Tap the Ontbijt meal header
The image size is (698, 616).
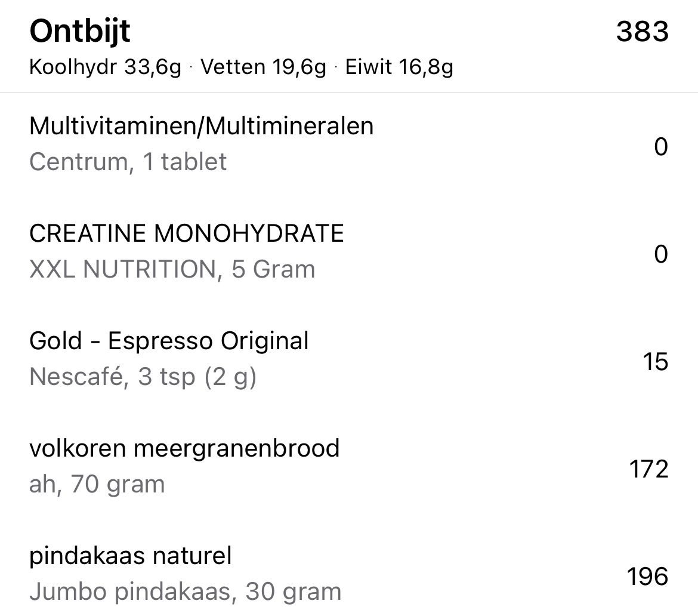(80, 31)
